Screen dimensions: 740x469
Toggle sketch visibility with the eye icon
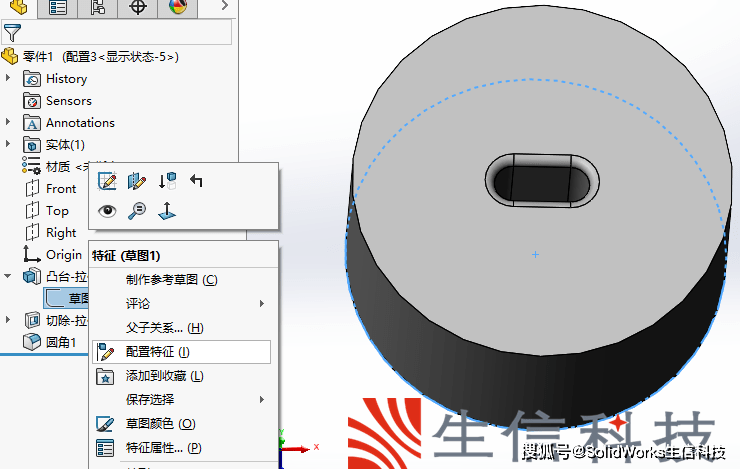click(107, 210)
